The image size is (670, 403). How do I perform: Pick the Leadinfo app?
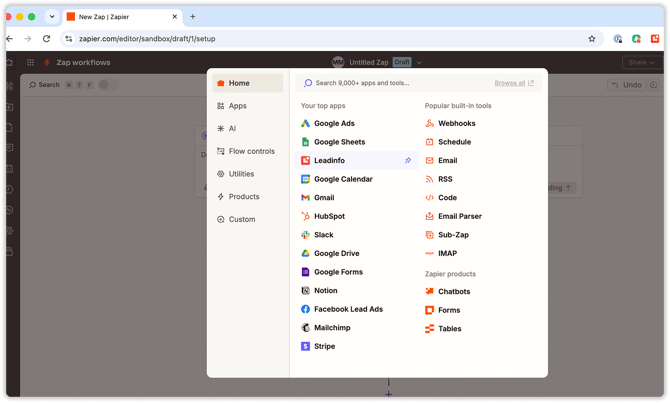pyautogui.click(x=356, y=161)
